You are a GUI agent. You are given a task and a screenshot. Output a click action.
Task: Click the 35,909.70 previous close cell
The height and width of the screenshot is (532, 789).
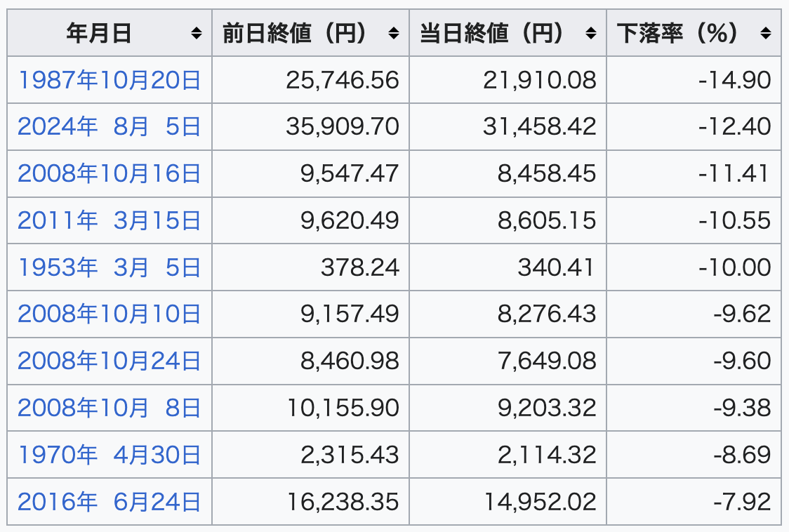343,126
